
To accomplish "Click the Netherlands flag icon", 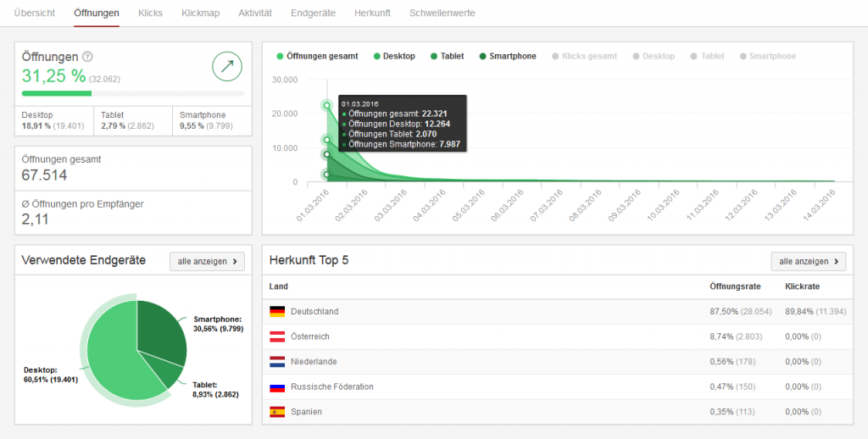I will (x=277, y=362).
